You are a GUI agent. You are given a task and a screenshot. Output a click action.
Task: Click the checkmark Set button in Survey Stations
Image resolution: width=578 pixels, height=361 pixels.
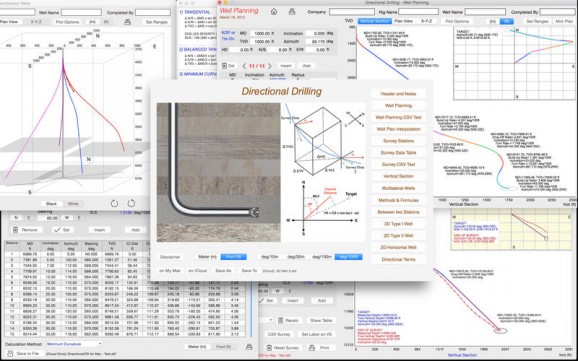coord(63,230)
